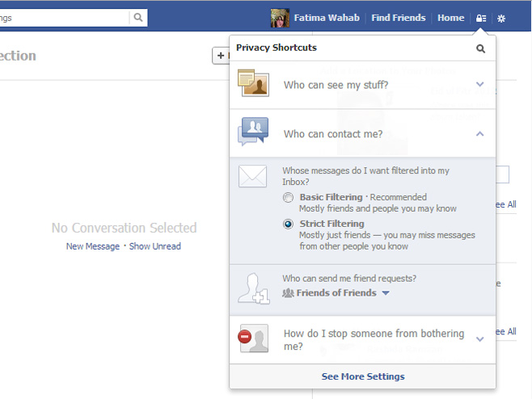
Task: Click See More Settings link
Action: click(363, 376)
